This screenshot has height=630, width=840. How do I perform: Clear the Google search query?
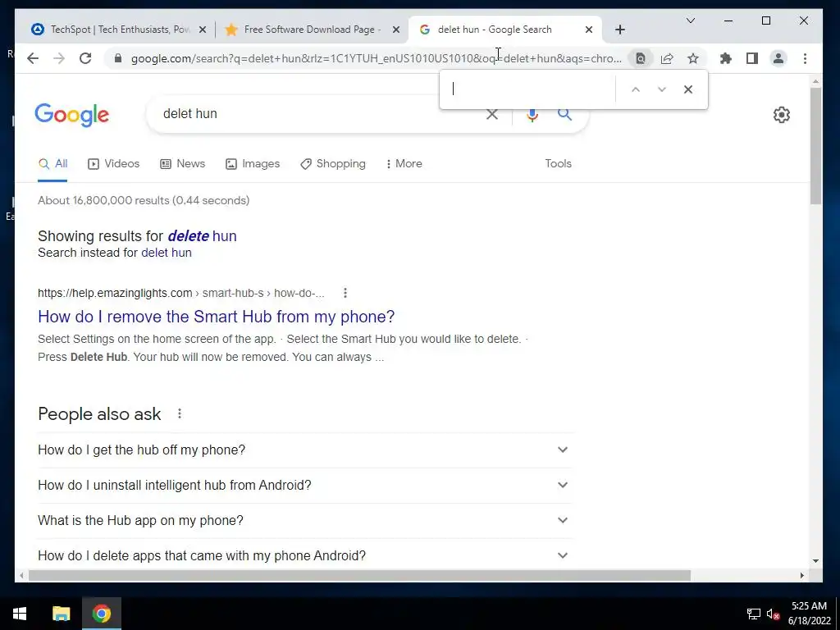492,114
